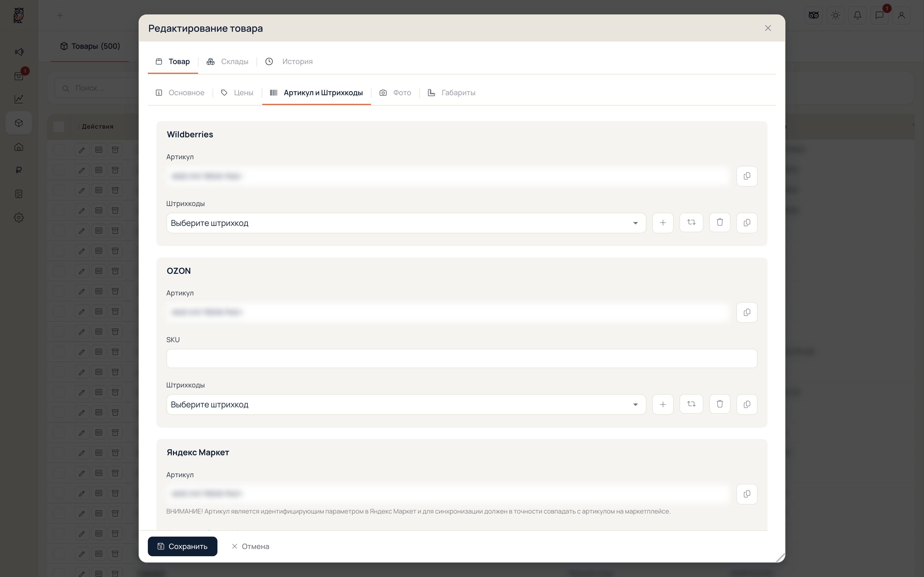Focus the OZON SKU input field
The width and height of the screenshot is (924, 577).
(462, 358)
